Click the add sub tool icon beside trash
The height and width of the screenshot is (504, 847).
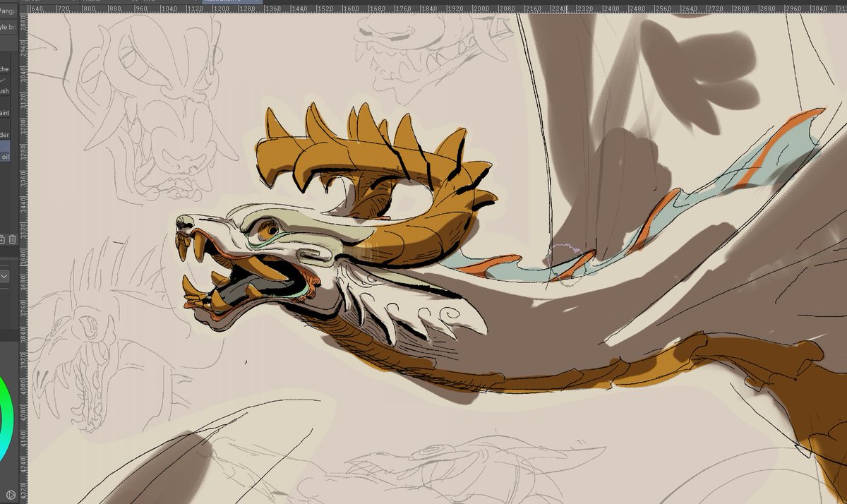[x=2, y=240]
